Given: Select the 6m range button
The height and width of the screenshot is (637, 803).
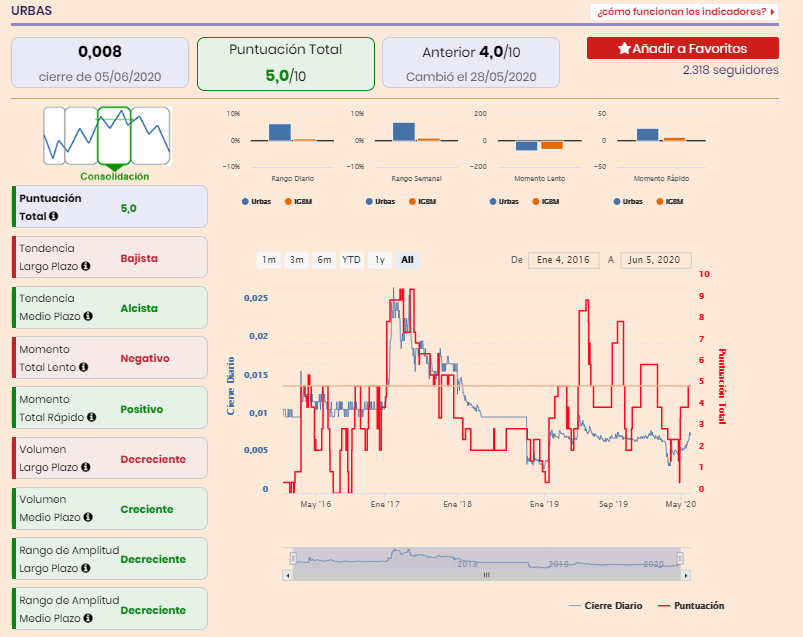Looking at the screenshot, I should click(x=324, y=260).
